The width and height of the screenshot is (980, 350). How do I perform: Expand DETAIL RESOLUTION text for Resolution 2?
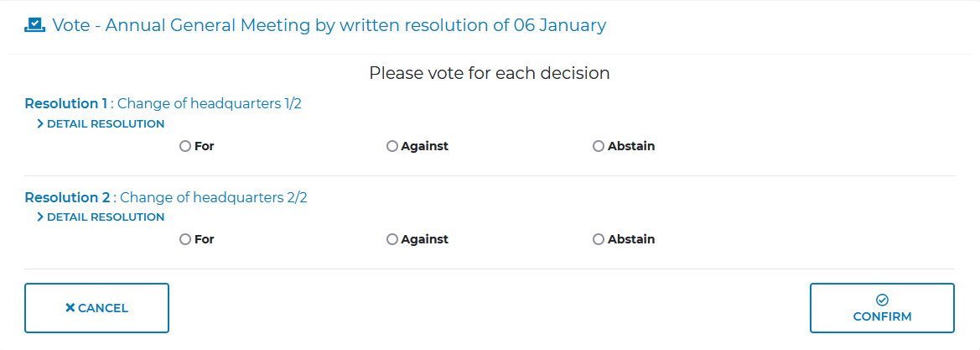[106, 217]
